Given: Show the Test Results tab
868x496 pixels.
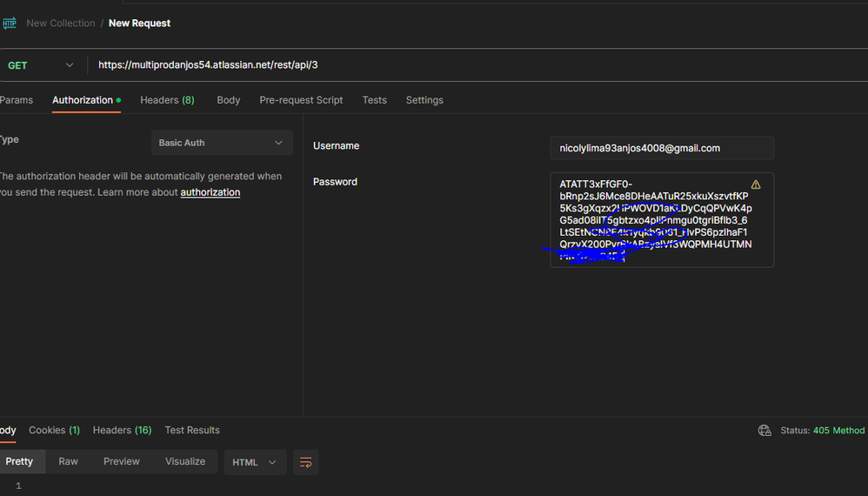Looking at the screenshot, I should [x=192, y=430].
